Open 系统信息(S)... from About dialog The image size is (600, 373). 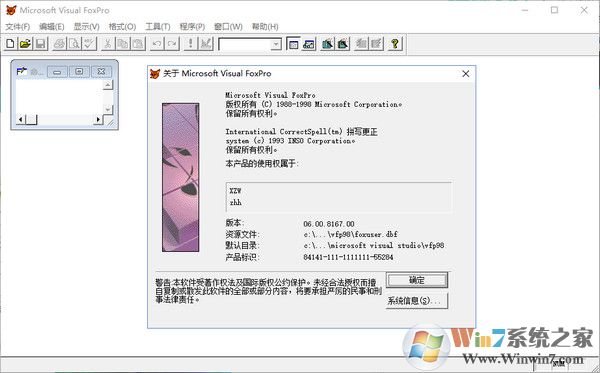point(417,301)
